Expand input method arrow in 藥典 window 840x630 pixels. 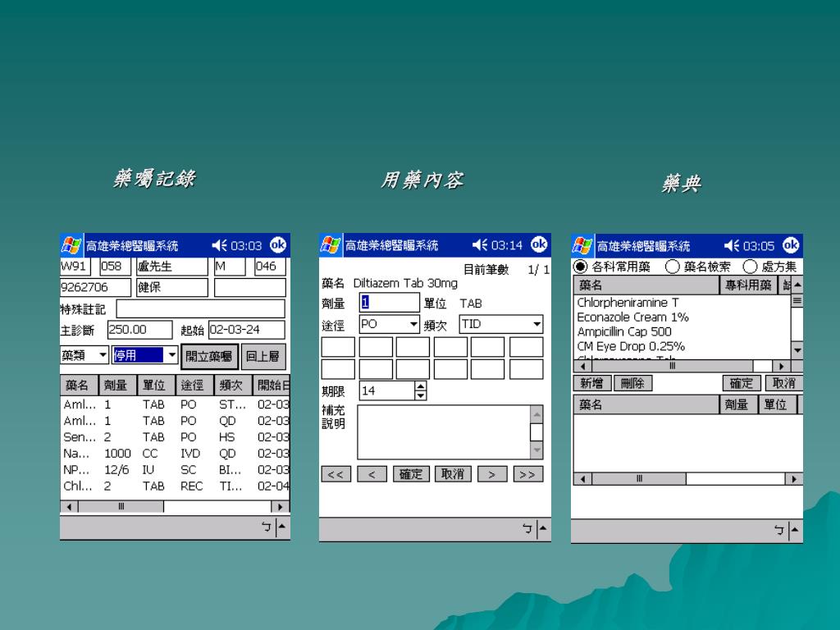[795, 530]
